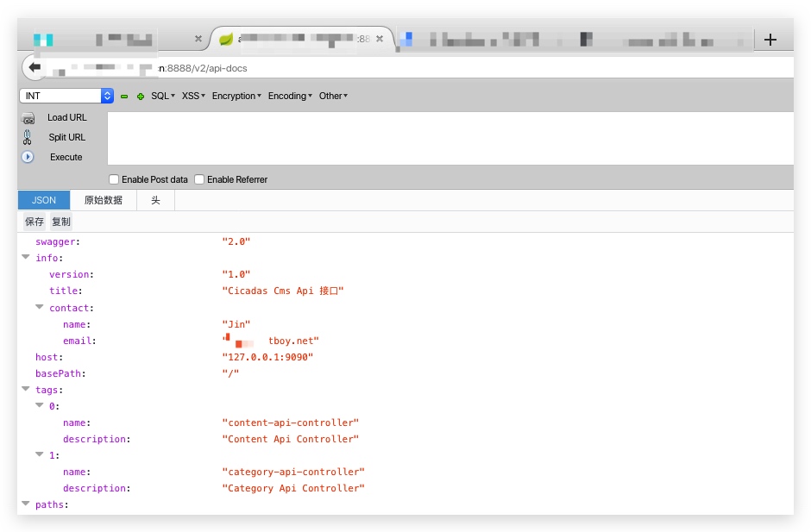The width and height of the screenshot is (811, 532).
Task: Enable Referrer checkbox
Action: pos(199,179)
